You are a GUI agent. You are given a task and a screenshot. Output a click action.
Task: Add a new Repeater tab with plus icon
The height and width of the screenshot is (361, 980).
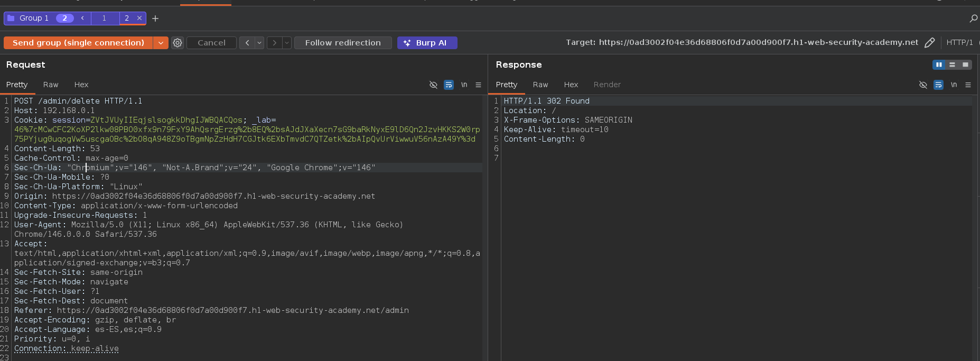(x=155, y=18)
